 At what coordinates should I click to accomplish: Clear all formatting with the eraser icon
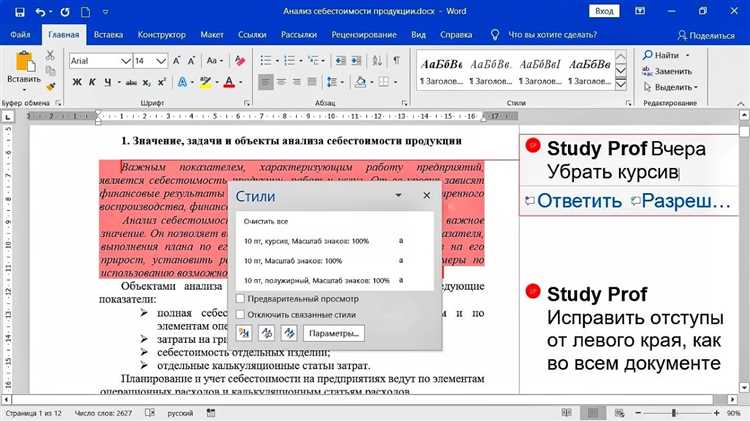[x=240, y=61]
